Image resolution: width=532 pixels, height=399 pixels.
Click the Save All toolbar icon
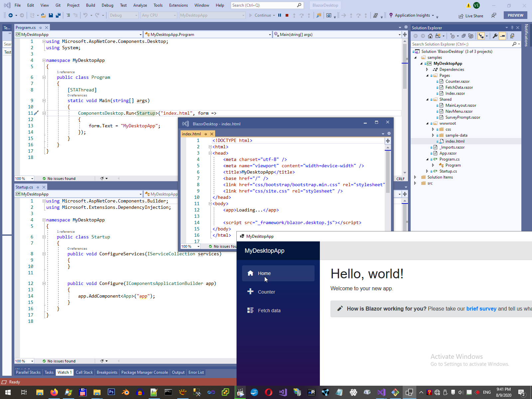click(58, 15)
